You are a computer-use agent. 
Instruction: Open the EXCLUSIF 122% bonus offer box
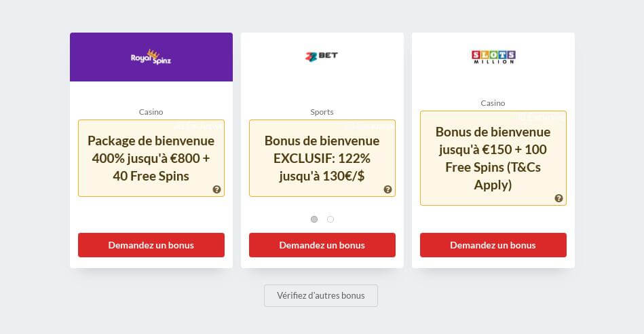point(322,158)
